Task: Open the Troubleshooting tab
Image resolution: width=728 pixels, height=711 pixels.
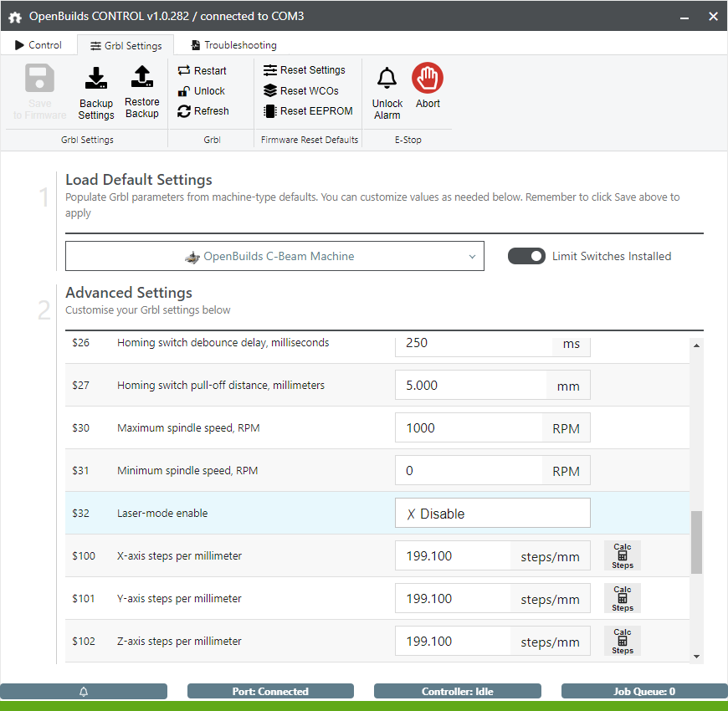Action: (x=233, y=45)
